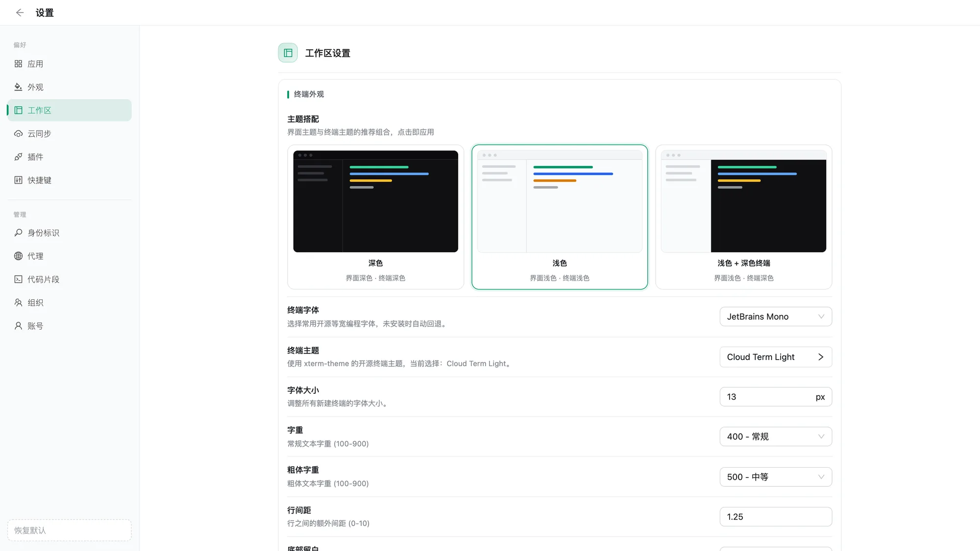Click the 代理 globe icon
Image resolution: width=980 pixels, height=551 pixels.
click(x=18, y=256)
